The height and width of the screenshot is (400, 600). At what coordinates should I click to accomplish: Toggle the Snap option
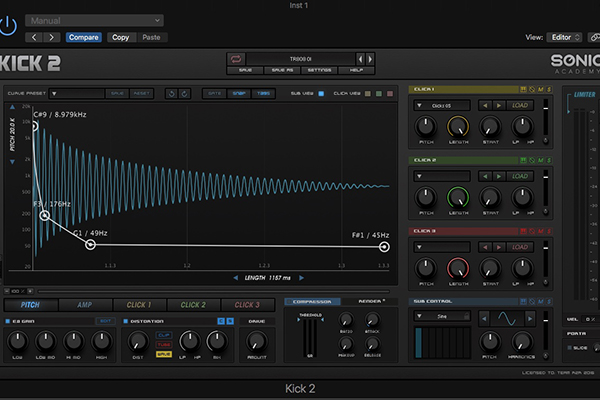click(239, 93)
